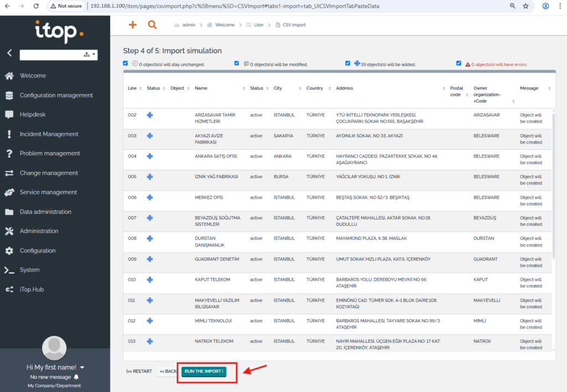Click the Problem management question icon
This screenshot has height=392, width=567.
(9, 153)
